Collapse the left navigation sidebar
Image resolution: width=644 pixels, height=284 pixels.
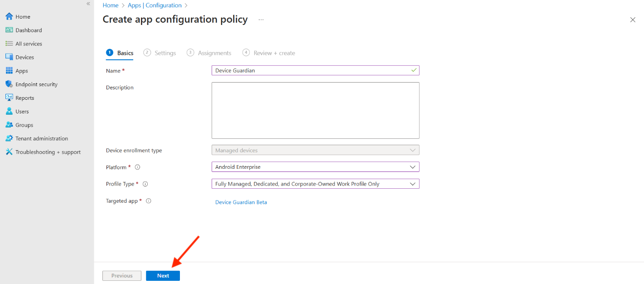pyautogui.click(x=88, y=4)
